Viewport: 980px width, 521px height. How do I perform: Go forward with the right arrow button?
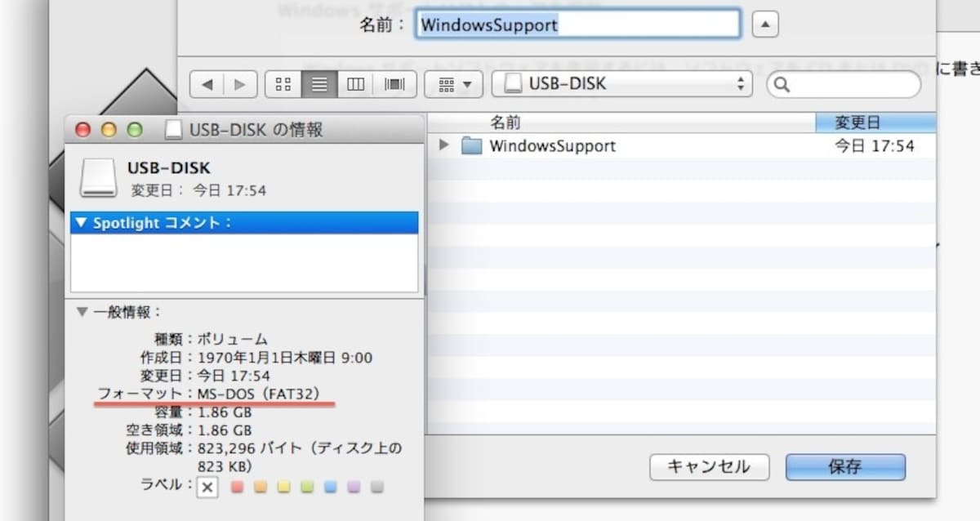pos(239,84)
